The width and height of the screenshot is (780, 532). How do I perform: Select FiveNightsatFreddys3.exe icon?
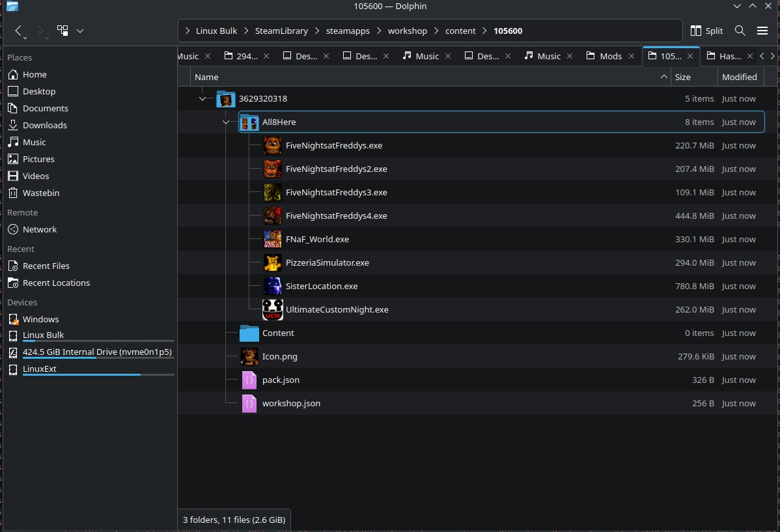(273, 192)
